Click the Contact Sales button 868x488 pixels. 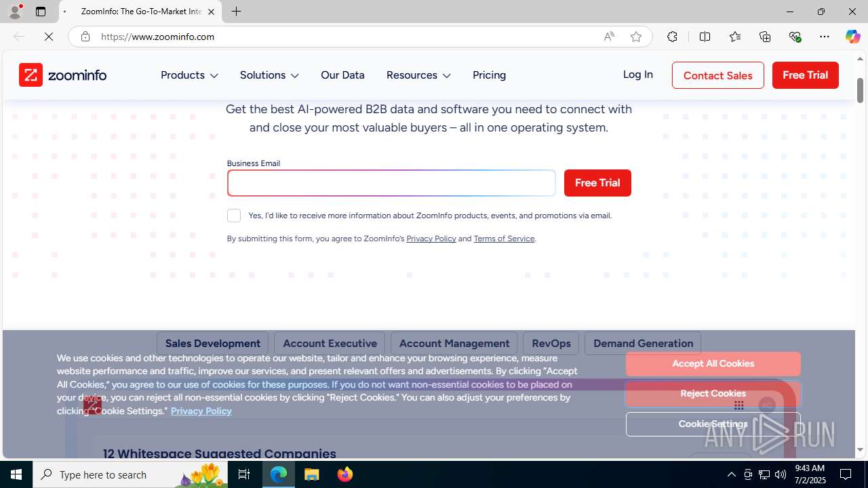718,75
